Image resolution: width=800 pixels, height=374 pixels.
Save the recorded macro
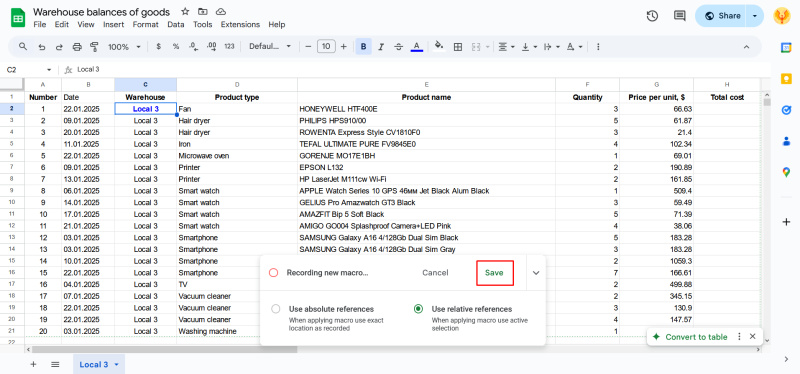(494, 273)
